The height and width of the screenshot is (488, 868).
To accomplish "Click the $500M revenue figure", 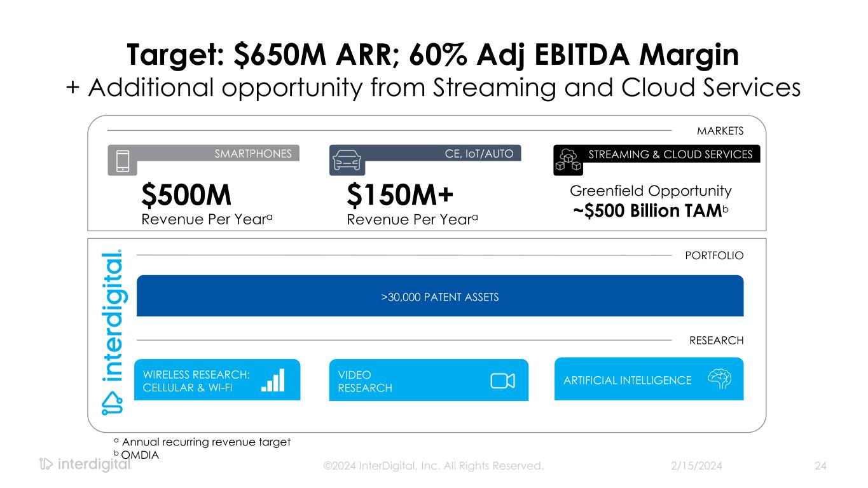I will pos(186,197).
